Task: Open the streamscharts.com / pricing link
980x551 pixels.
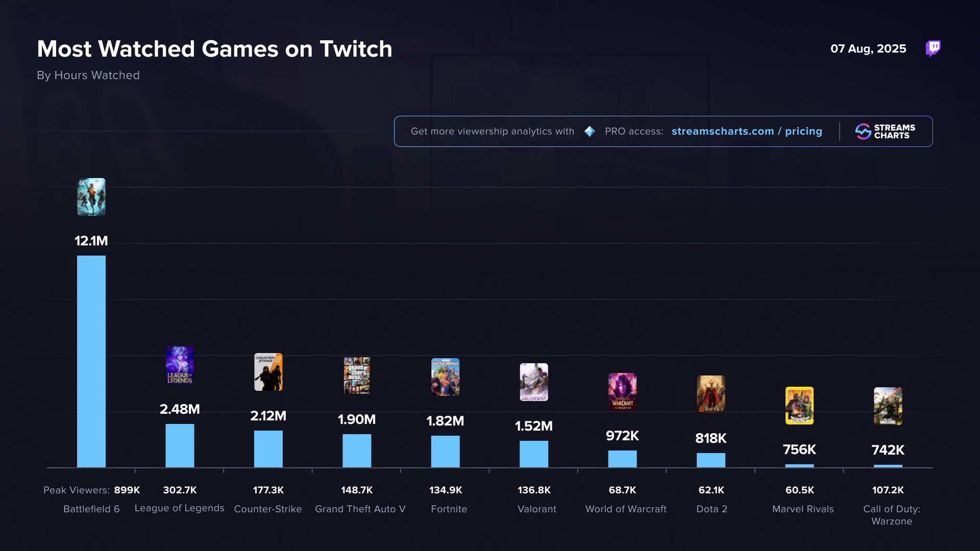Action: click(747, 132)
